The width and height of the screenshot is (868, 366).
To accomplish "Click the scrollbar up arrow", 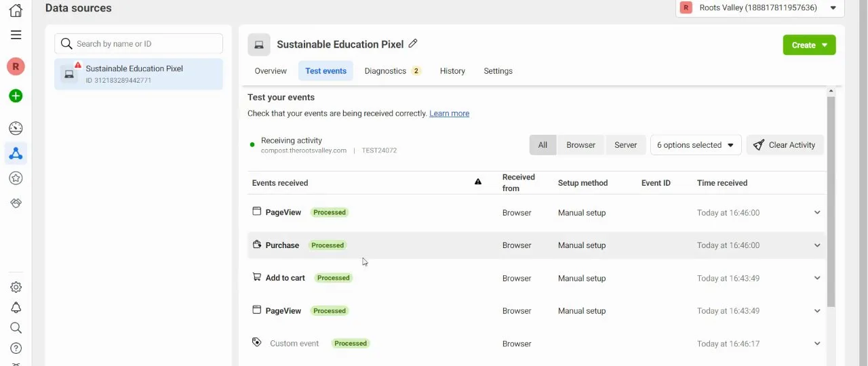I will pos(831,91).
